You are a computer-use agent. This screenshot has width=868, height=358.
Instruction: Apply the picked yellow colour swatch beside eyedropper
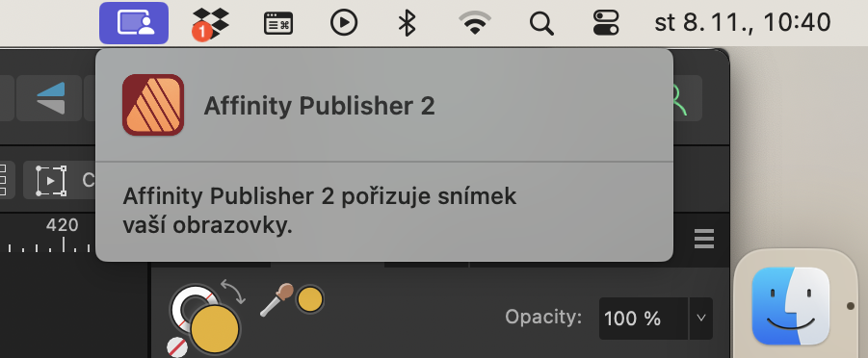310,299
